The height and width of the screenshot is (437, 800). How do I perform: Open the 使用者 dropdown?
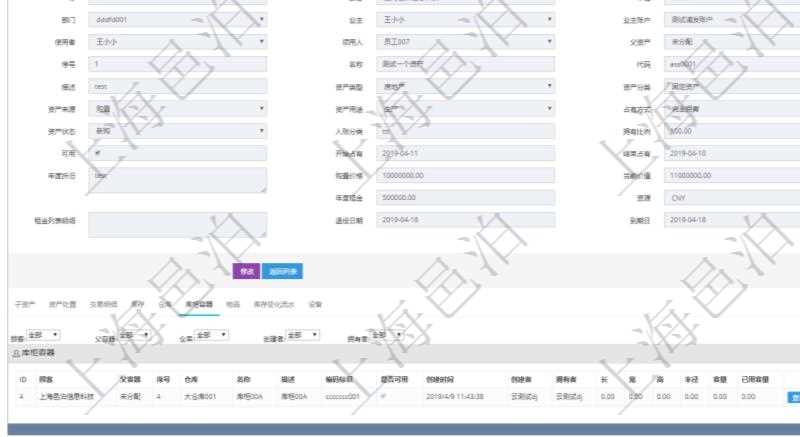click(178, 41)
